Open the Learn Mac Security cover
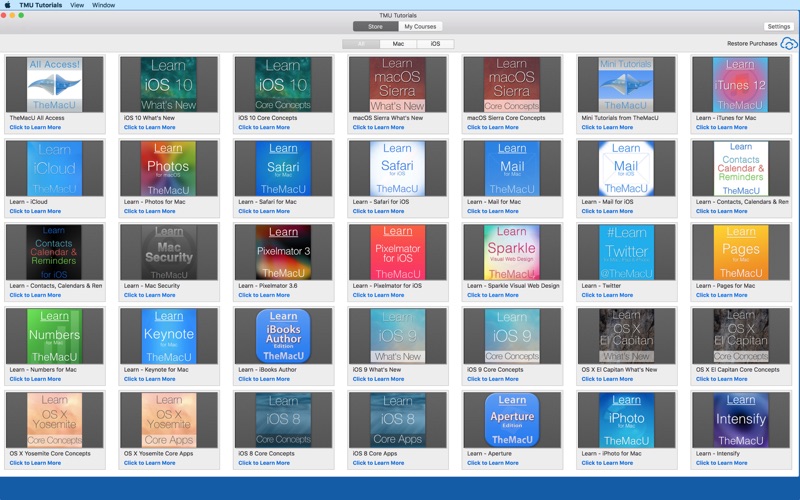The height and width of the screenshot is (500, 800). (169, 253)
